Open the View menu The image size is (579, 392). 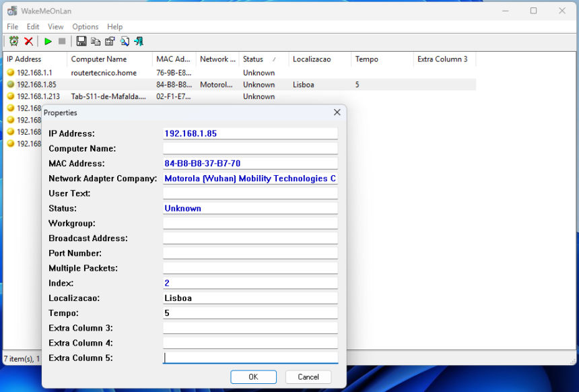(55, 26)
